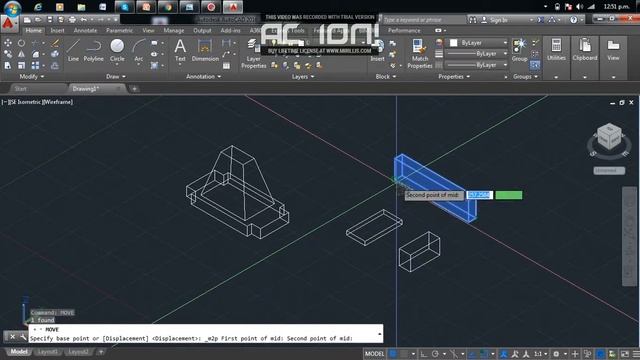
Task: Click the Table tool in Annotation panel
Action: [x=227, y=65]
